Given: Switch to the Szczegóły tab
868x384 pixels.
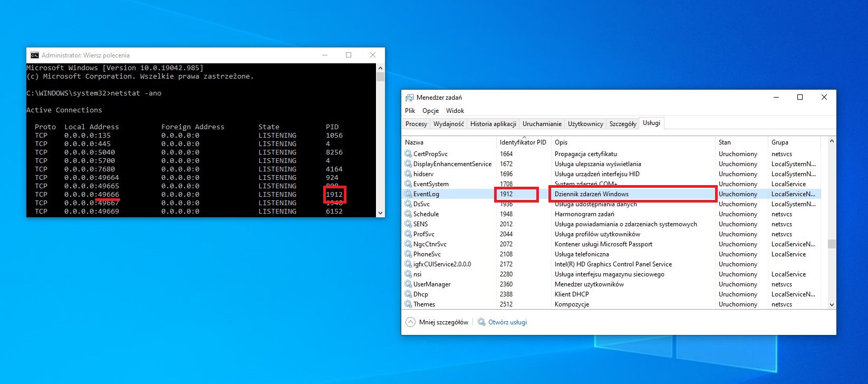Looking at the screenshot, I should point(623,124).
